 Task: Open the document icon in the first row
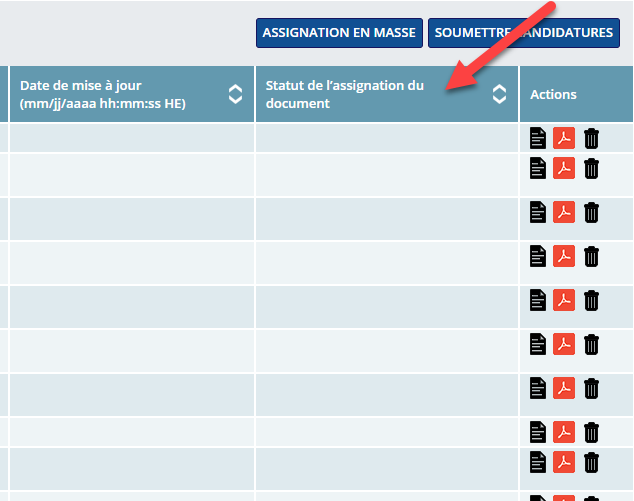coord(538,138)
